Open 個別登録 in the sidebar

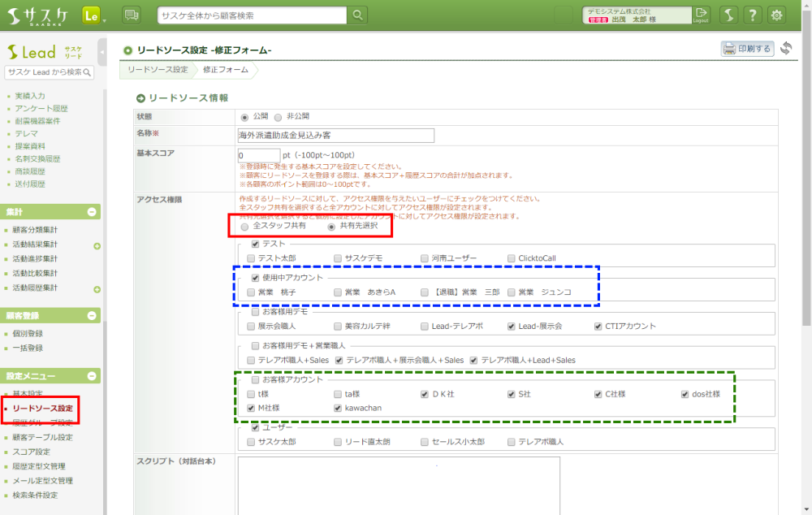coord(29,333)
